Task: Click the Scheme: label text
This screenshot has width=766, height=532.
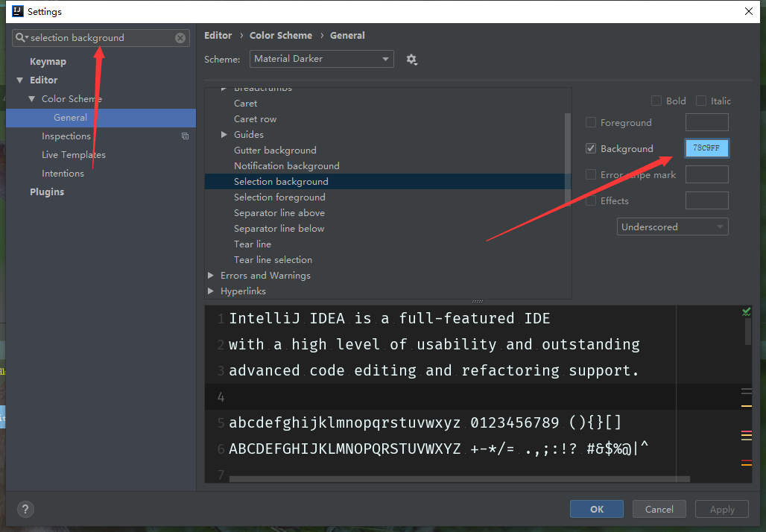Action: (222, 59)
